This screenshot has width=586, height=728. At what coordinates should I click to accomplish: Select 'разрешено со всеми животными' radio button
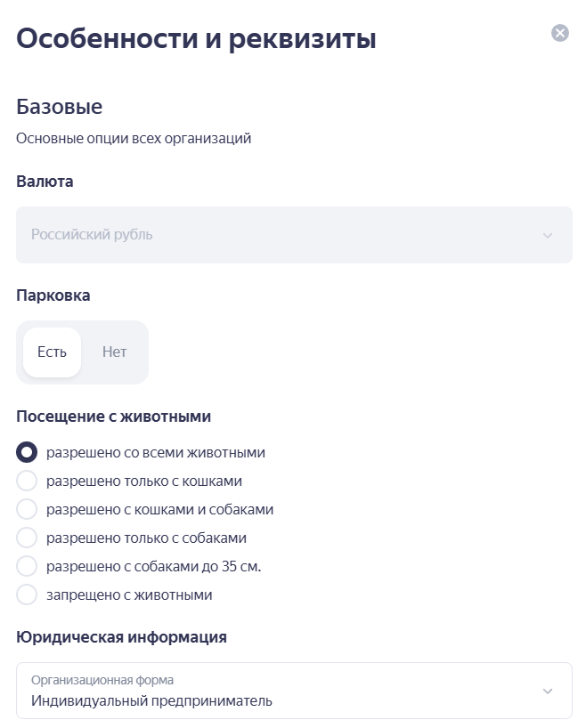pos(27,452)
